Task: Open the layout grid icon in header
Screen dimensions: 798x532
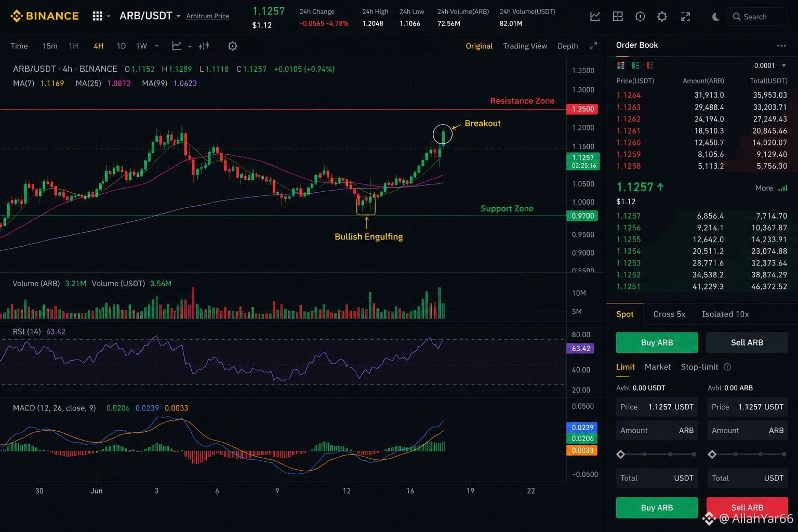Action: (x=618, y=17)
